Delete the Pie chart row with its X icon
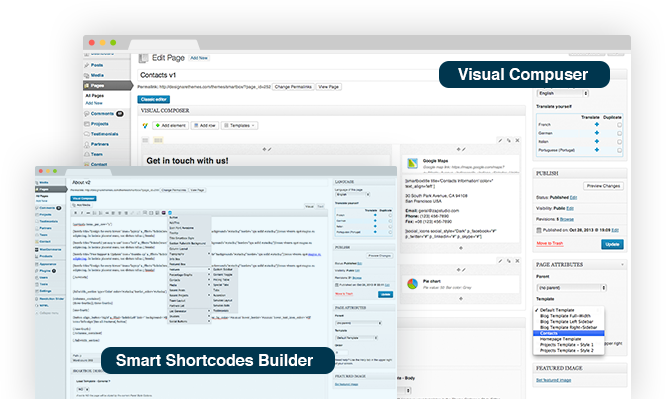 pyautogui.click(x=517, y=261)
